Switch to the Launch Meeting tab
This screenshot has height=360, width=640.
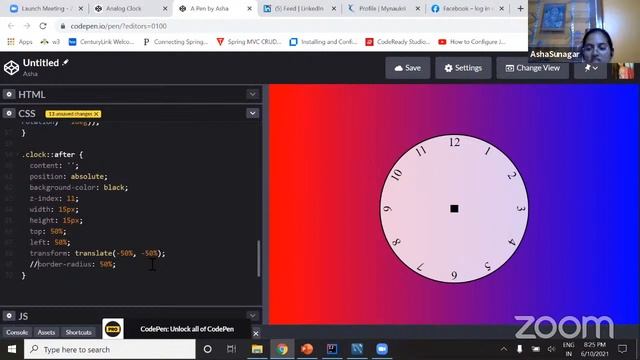coord(46,8)
